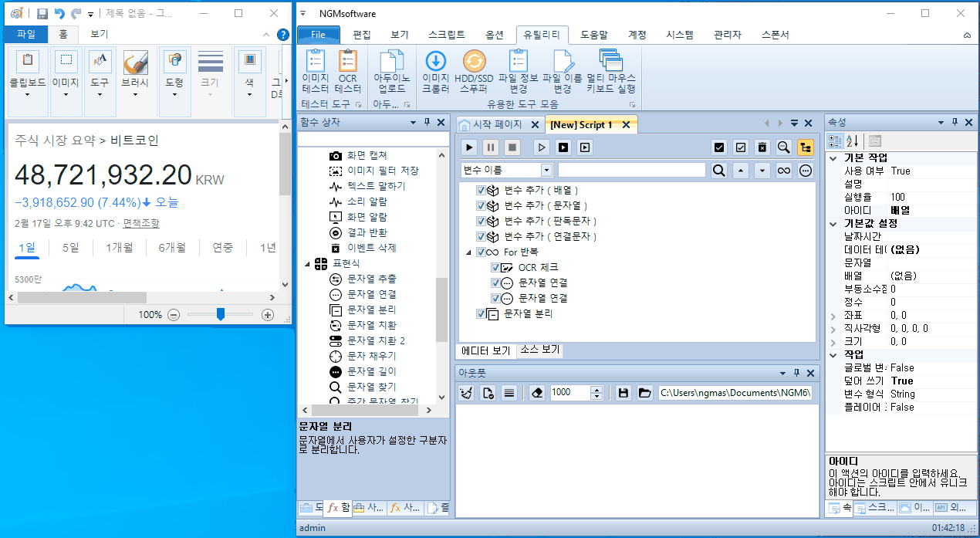Viewport: 980px width, 538px height.
Task: Toggle the For 반복 checkbox
Action: coord(482,252)
